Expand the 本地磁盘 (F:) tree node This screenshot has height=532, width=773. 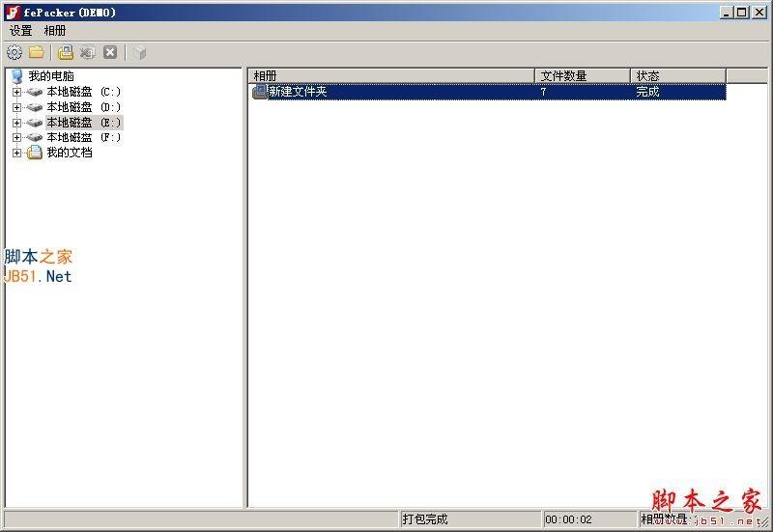coord(16,137)
